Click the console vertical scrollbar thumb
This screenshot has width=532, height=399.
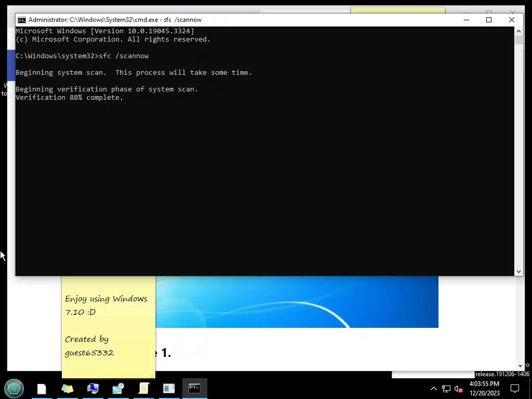pyautogui.click(x=519, y=39)
